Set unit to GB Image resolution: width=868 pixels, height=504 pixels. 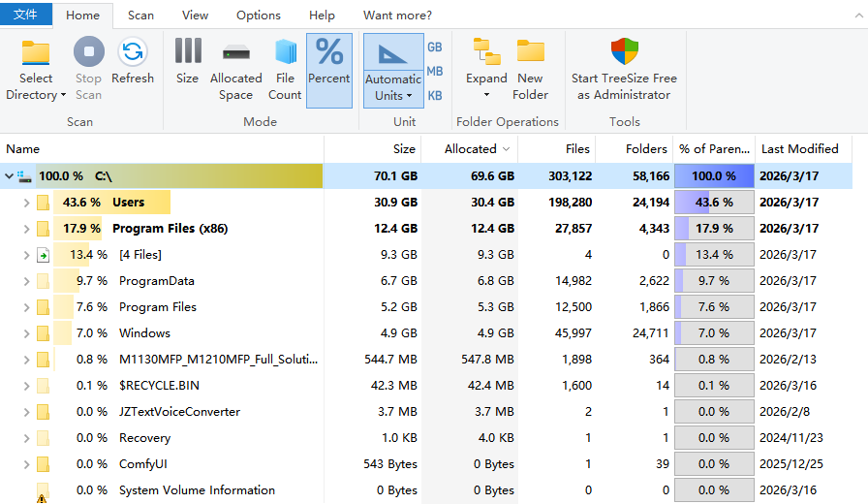point(435,47)
